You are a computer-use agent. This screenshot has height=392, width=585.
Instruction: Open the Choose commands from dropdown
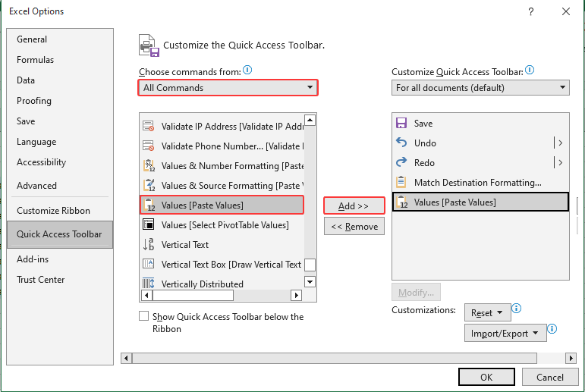228,88
